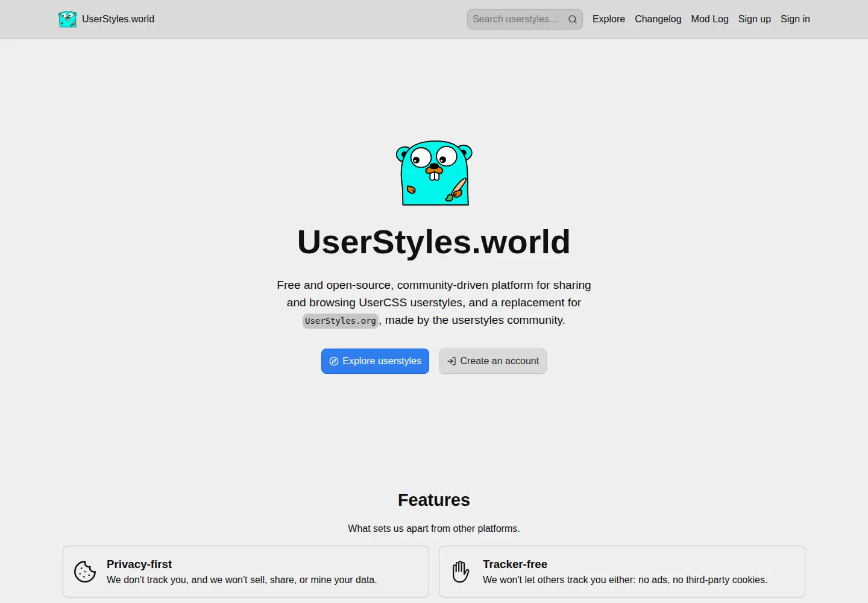Click the cookie icon beside Privacy-first
Image resolution: width=868 pixels, height=603 pixels.
point(85,572)
